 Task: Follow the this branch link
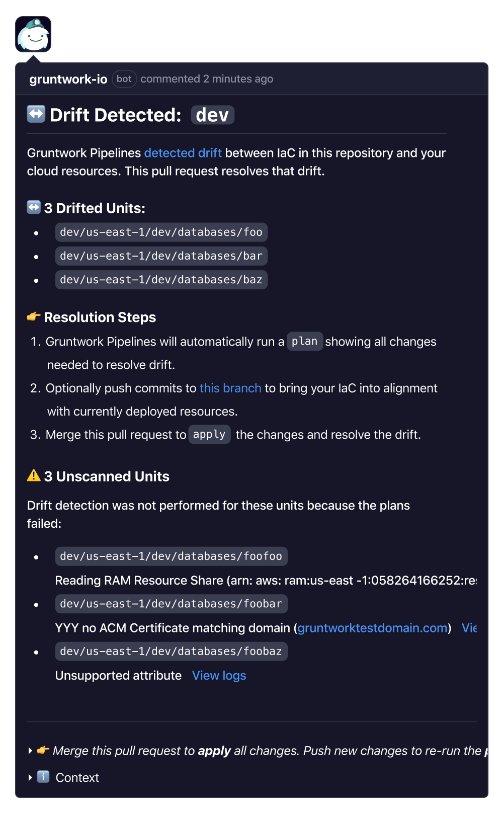click(230, 388)
